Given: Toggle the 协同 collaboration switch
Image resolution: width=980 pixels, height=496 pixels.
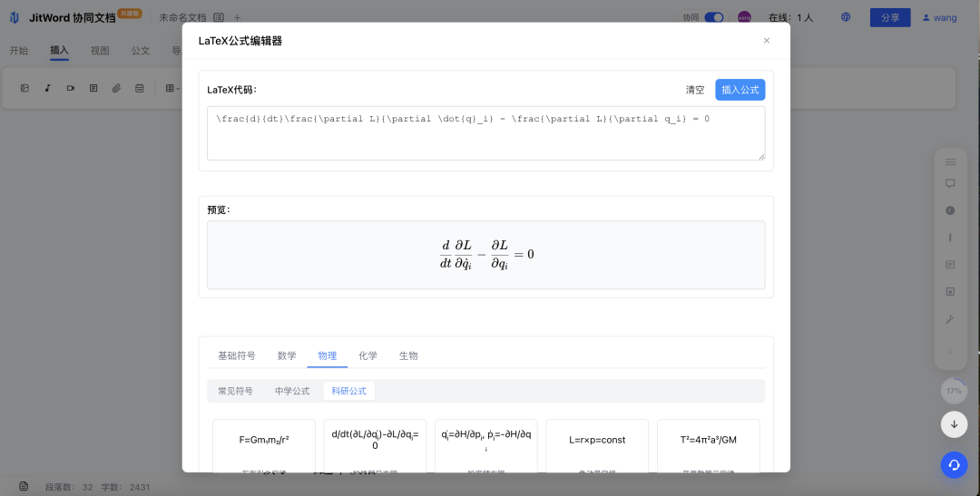Looking at the screenshot, I should point(714,17).
